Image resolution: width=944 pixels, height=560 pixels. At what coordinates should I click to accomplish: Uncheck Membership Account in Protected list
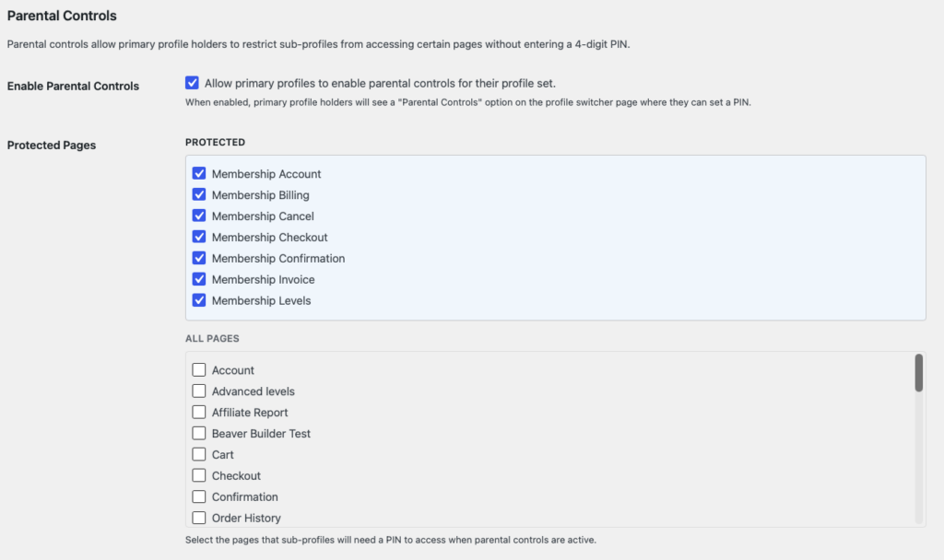198,173
